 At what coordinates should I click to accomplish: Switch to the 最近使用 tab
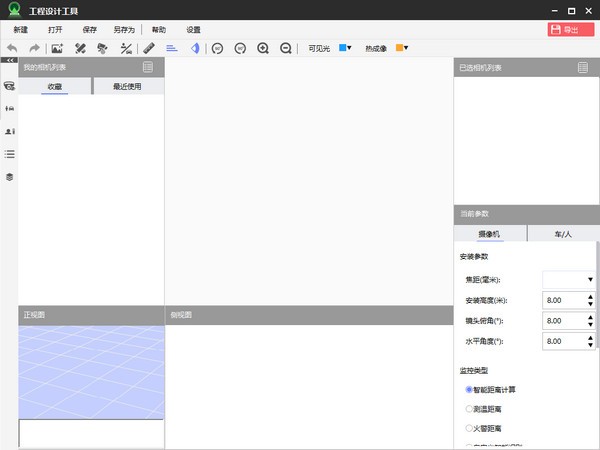point(127,87)
